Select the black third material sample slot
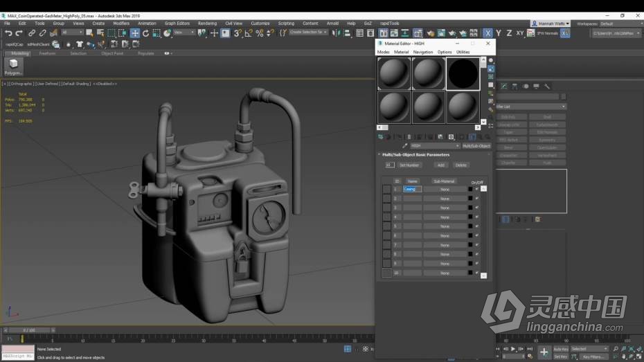This screenshot has width=644, height=362. 463,73
